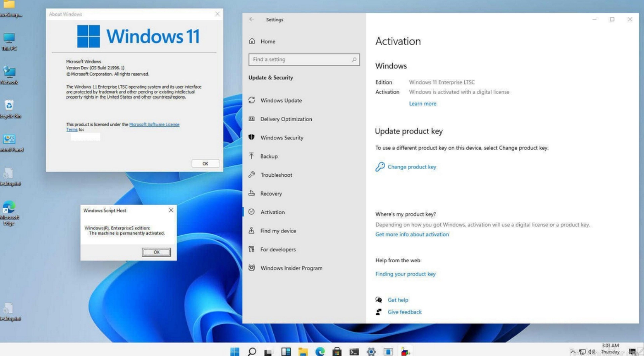Screen dimensions: 644x356
Task: Click Learn more link under Activation status
Action: click(x=422, y=103)
